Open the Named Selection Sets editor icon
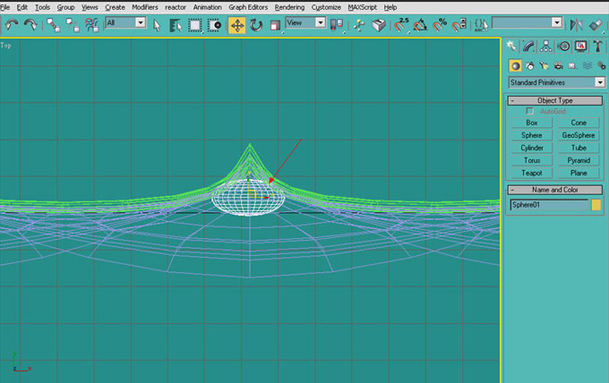 tap(482, 26)
